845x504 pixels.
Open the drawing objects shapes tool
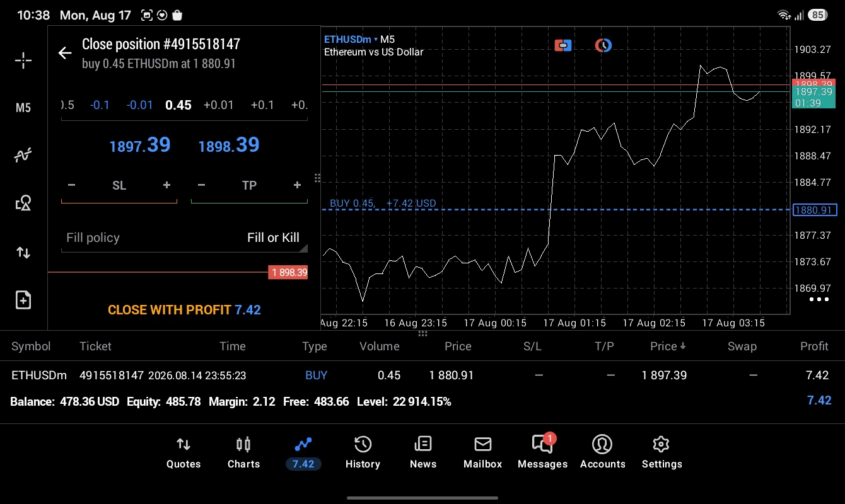pos(23,203)
